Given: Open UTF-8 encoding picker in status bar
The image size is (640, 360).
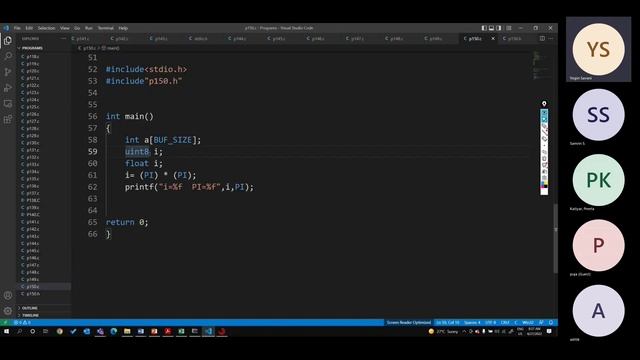Looking at the screenshot, I should [x=491, y=322].
